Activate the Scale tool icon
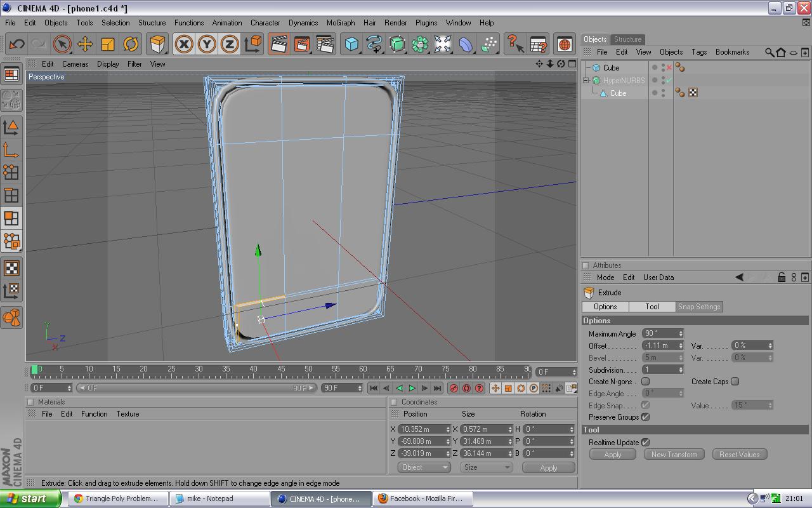 108,44
